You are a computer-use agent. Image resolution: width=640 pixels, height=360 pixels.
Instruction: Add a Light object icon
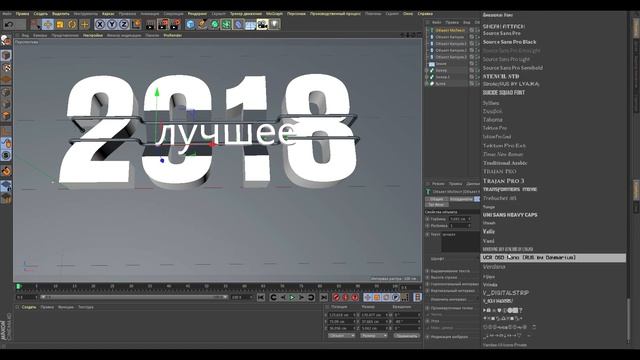coord(274,24)
